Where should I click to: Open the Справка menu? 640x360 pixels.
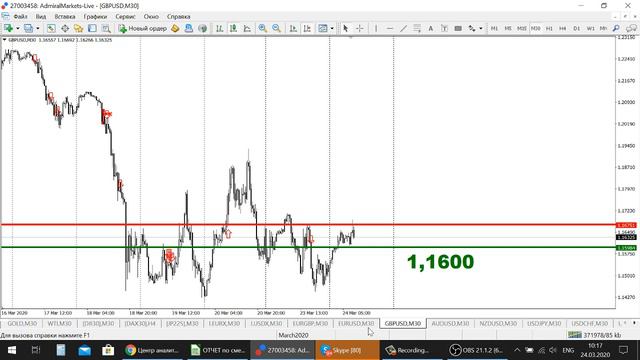(178, 17)
